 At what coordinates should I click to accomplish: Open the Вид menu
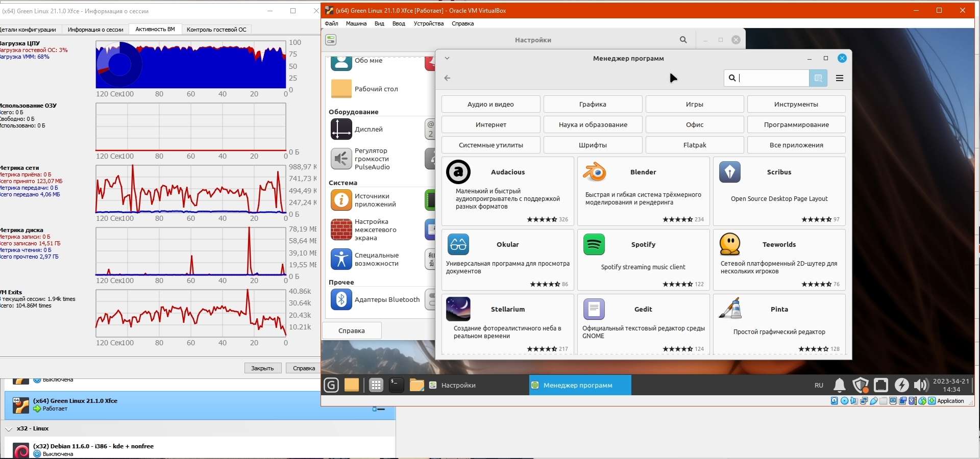click(379, 23)
